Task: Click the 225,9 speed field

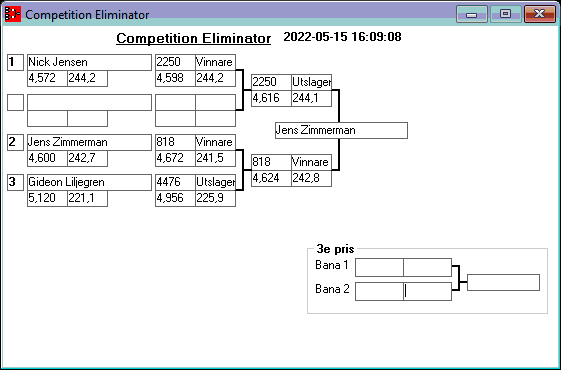Action: click(215, 199)
